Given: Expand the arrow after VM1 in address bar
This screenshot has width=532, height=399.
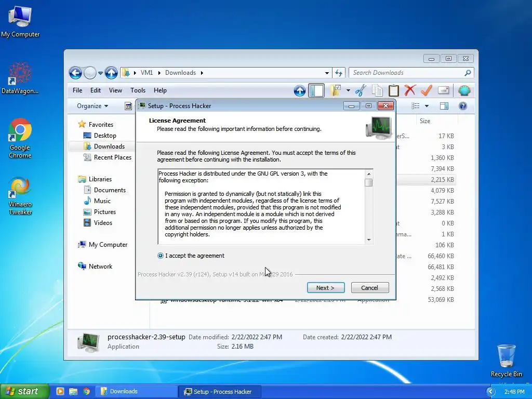Looking at the screenshot, I should [159, 73].
